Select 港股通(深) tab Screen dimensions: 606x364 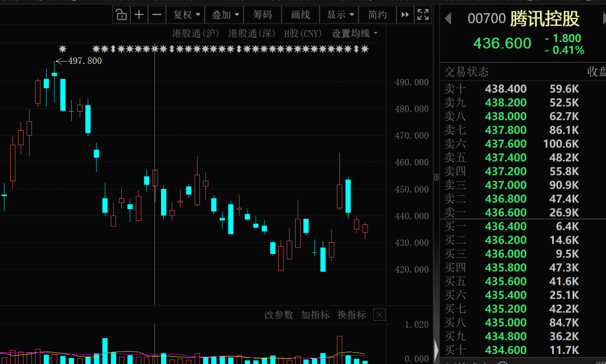(251, 34)
